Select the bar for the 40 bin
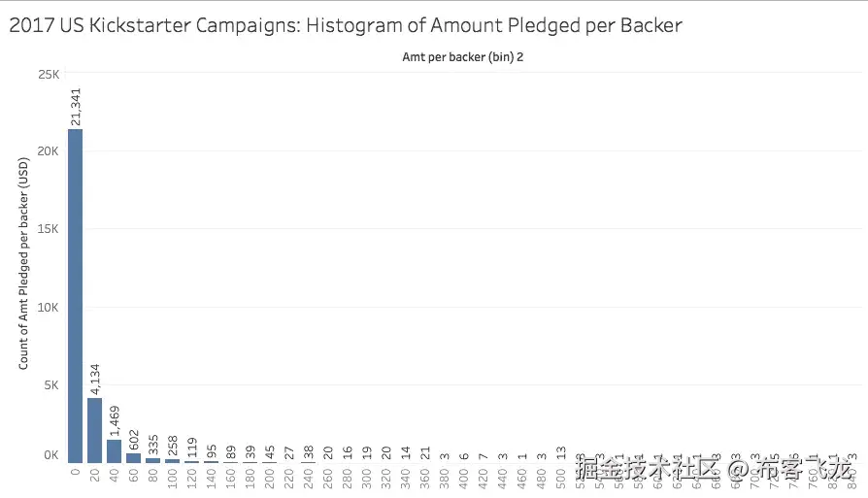 coord(114,451)
